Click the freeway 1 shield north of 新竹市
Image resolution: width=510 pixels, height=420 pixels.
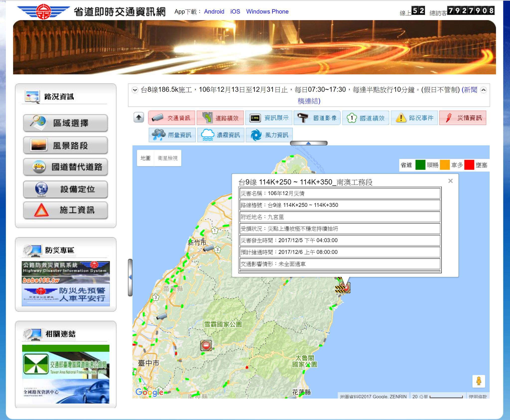(x=215, y=230)
